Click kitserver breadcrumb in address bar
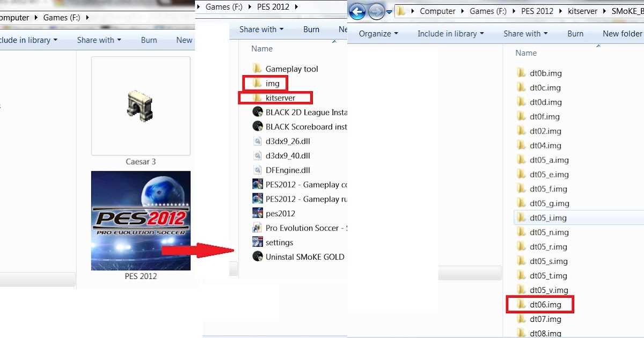The image size is (644, 338). tap(582, 11)
